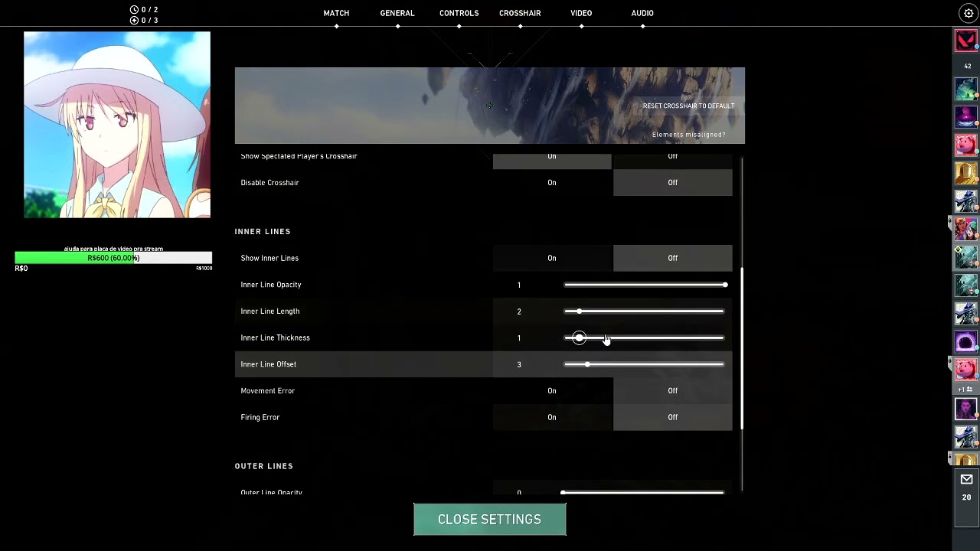Image resolution: width=980 pixels, height=551 pixels.
Task: Click Reset Crosshair To Default
Action: (688, 106)
